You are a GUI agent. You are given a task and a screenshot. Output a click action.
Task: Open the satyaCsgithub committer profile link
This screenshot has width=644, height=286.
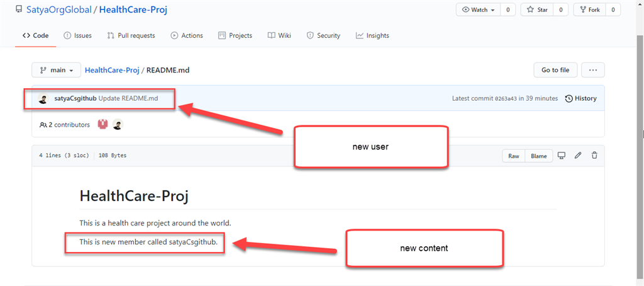75,98
